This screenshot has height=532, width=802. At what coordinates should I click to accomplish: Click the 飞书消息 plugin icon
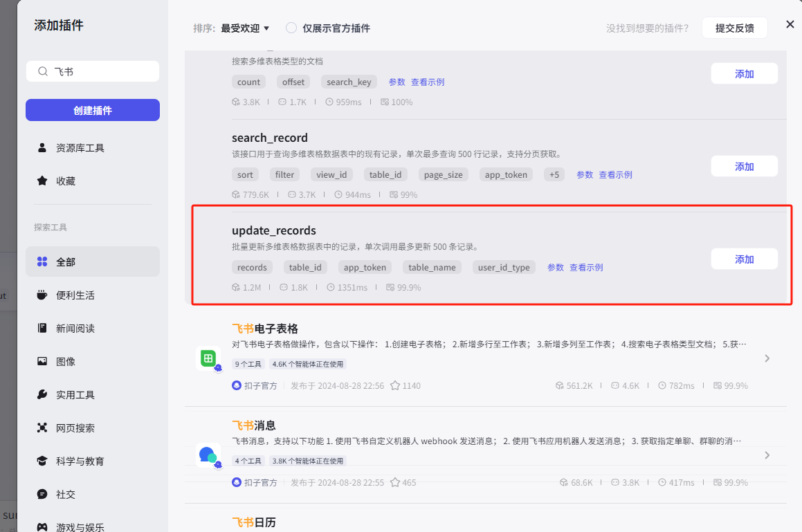pyautogui.click(x=209, y=455)
